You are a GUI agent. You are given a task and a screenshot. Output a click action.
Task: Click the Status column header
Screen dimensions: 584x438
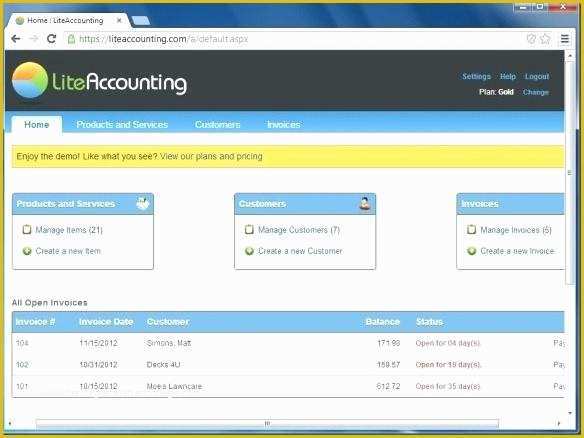pos(429,322)
